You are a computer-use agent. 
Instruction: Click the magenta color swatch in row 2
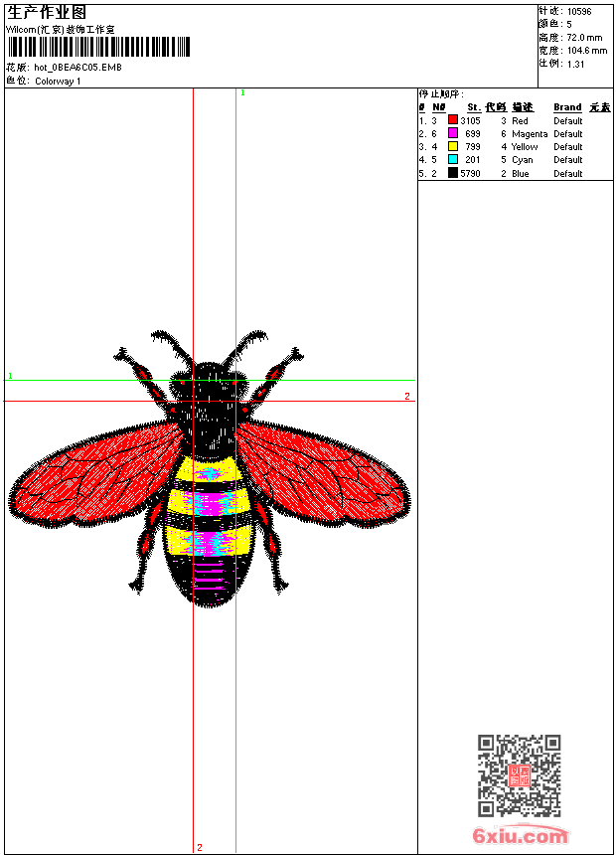(x=452, y=133)
